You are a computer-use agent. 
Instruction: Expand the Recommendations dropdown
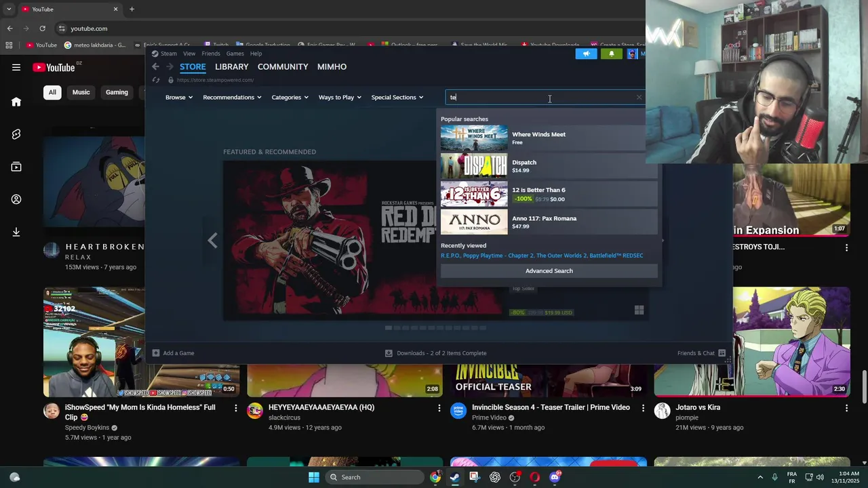tap(232, 97)
